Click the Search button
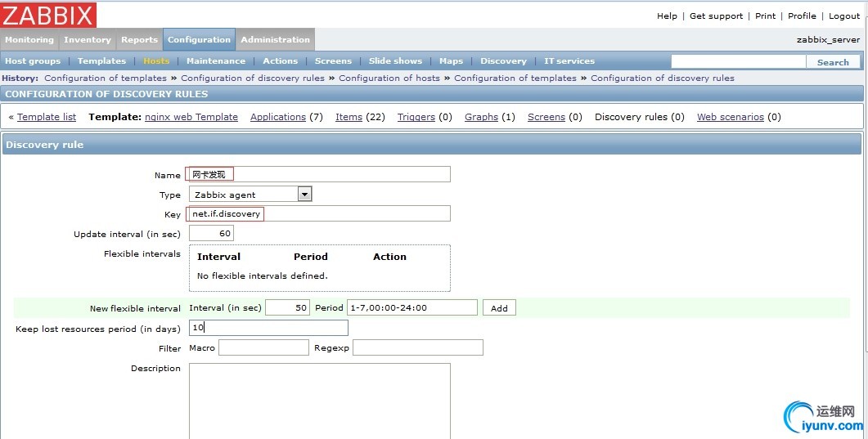 [x=833, y=62]
